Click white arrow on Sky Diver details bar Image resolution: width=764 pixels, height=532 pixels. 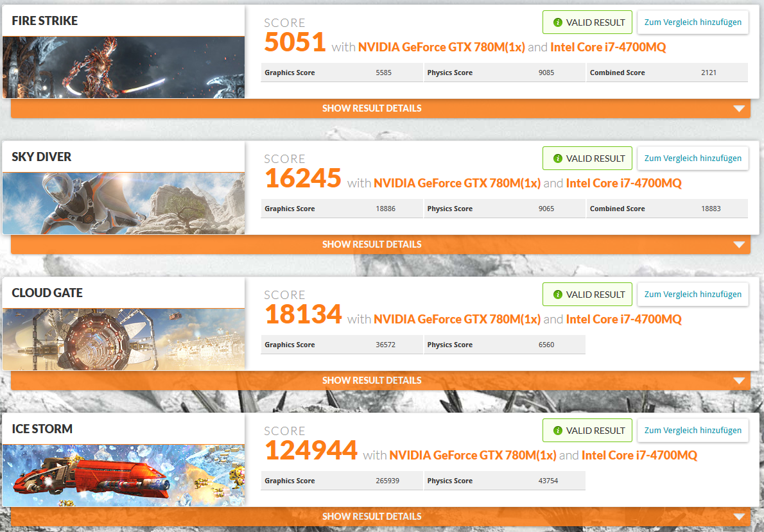coord(739,244)
